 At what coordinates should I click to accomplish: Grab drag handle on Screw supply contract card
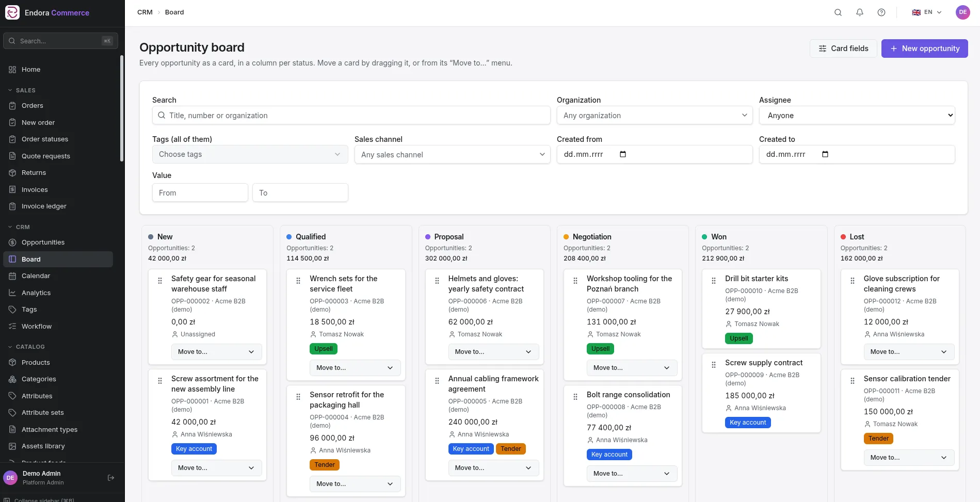coord(714,365)
